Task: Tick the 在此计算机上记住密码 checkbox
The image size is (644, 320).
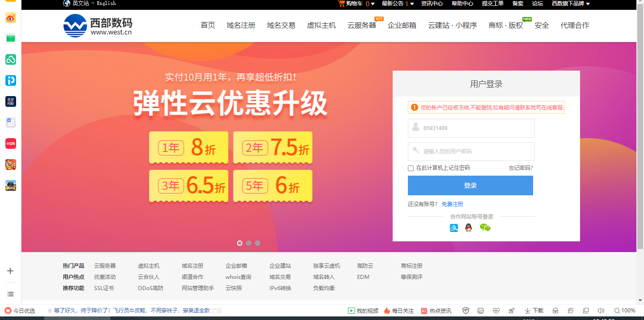Action: click(411, 168)
